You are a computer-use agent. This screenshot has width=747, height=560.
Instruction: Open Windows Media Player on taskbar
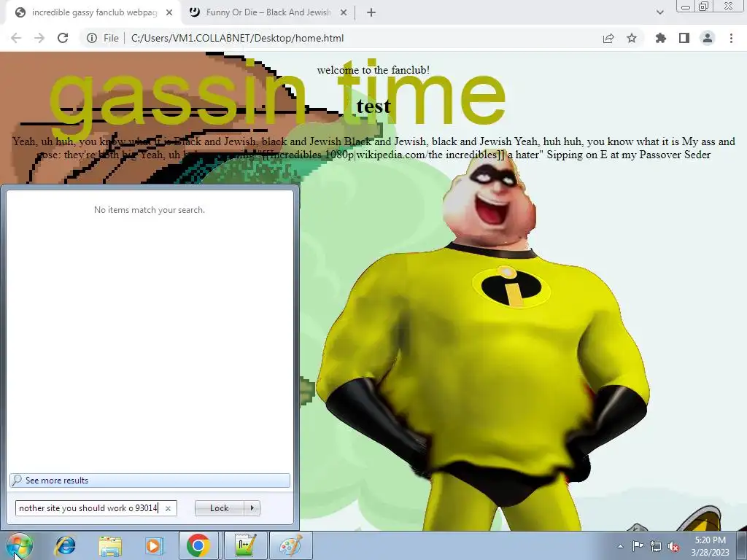(x=154, y=545)
